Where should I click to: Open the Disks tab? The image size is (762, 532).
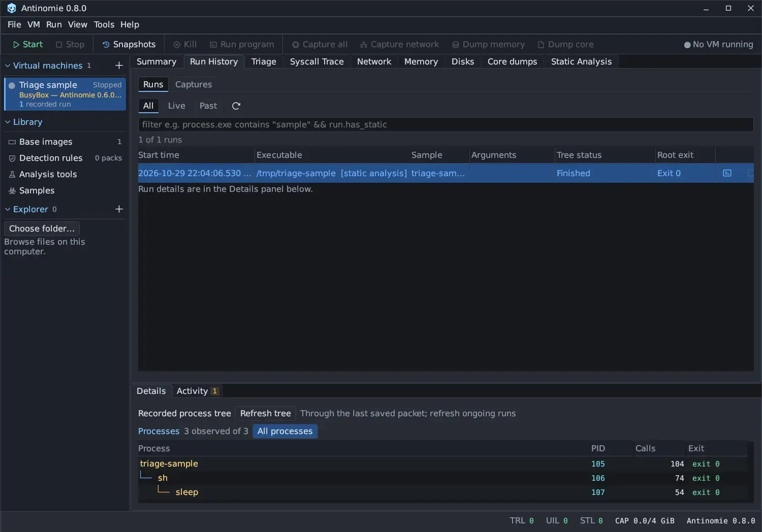tap(463, 61)
